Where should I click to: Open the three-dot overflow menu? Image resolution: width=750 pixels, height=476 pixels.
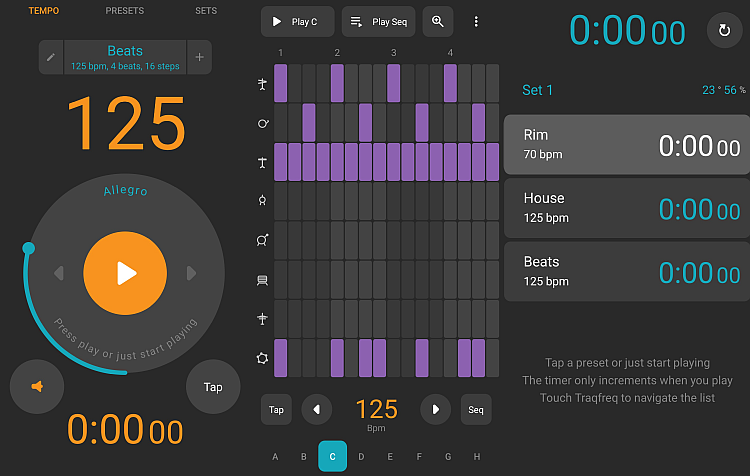[x=476, y=22]
